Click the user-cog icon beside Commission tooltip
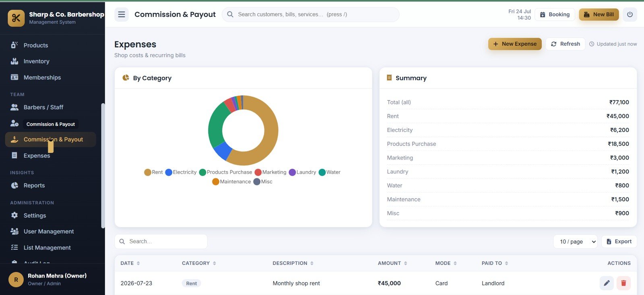The width and height of the screenshot is (644, 295). click(x=14, y=123)
